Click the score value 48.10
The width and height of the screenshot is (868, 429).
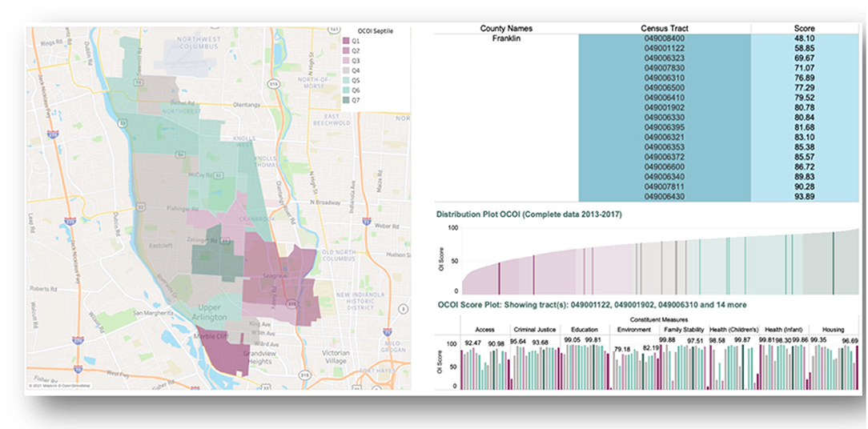pyautogui.click(x=804, y=38)
